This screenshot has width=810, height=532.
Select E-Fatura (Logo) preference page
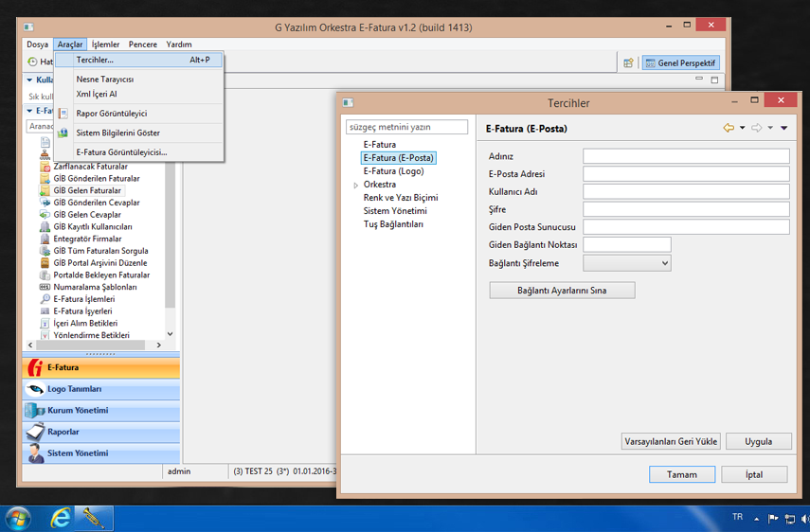[x=393, y=170]
